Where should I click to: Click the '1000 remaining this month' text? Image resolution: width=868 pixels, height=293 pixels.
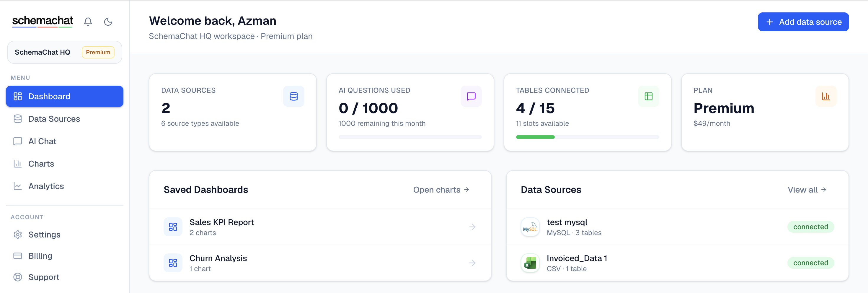pos(382,123)
